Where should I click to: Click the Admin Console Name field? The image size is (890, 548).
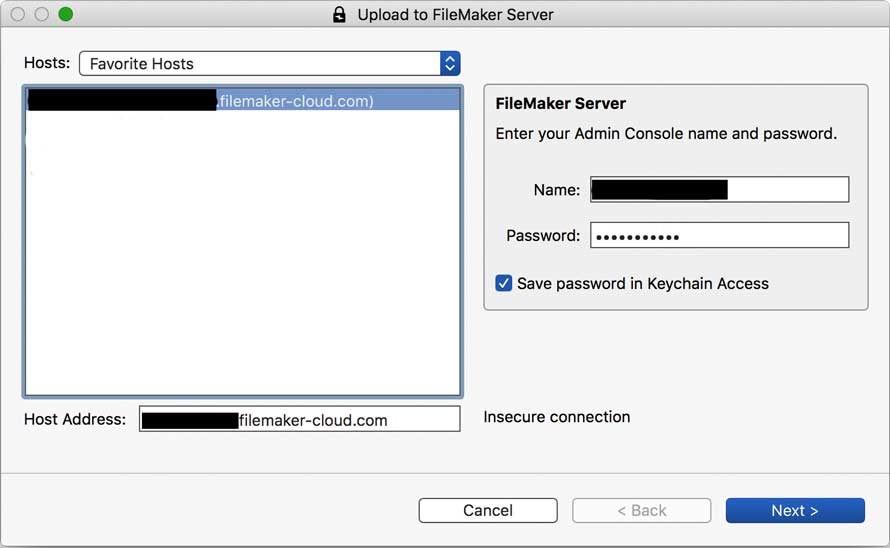(x=719, y=190)
